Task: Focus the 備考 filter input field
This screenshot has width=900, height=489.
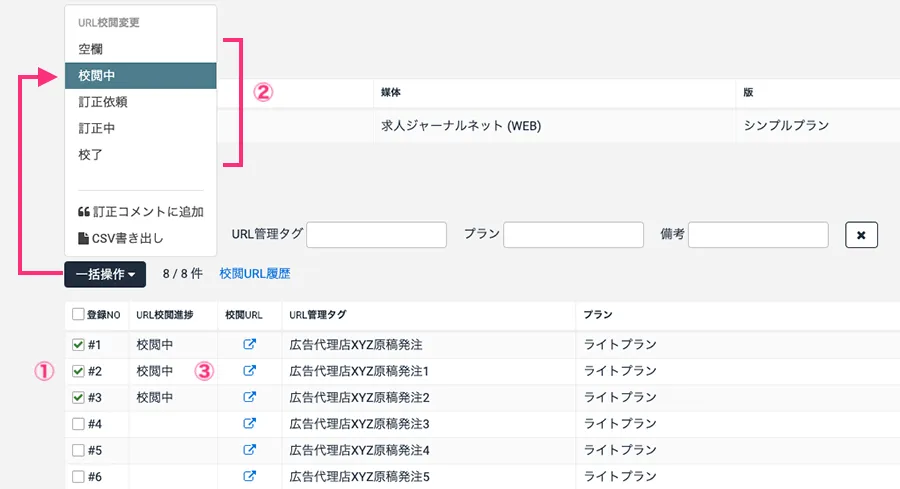Action: (758, 235)
